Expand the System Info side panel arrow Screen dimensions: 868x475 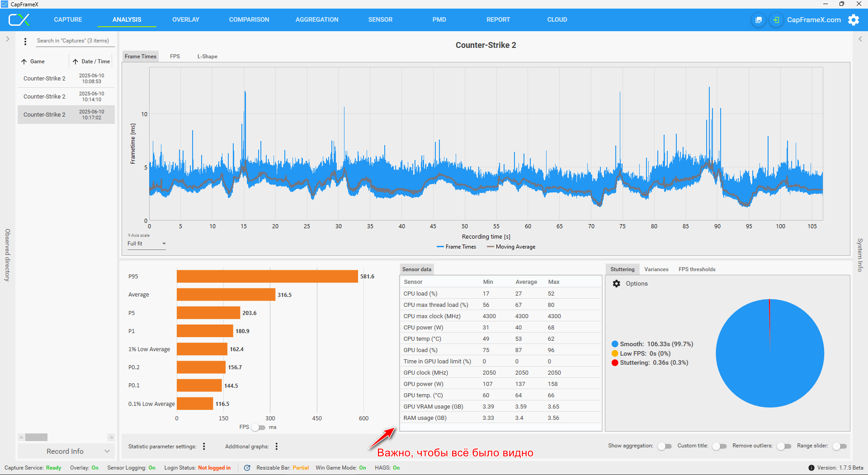tap(860, 39)
